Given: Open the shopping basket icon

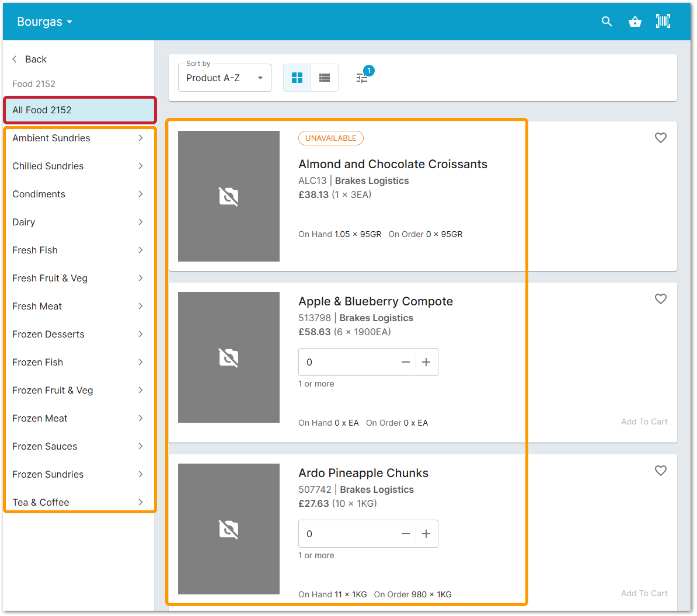Looking at the screenshot, I should coord(635,21).
